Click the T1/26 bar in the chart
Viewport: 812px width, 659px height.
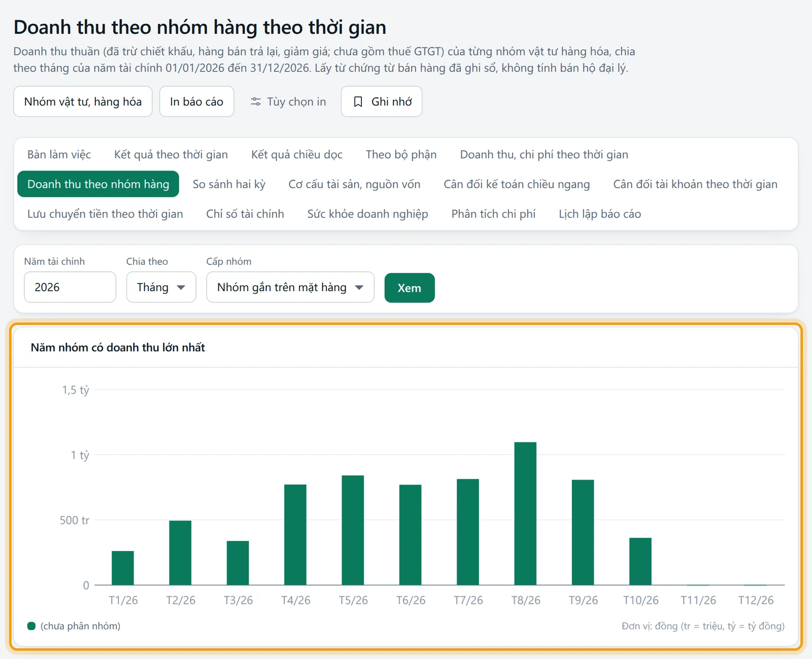tap(123, 568)
